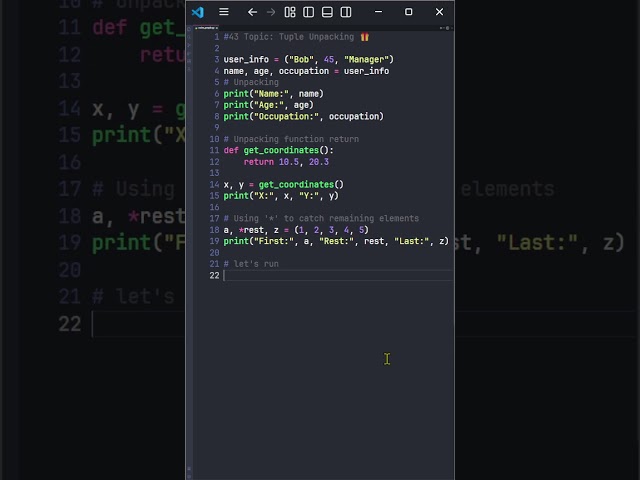
Task: Click the print("Occupation:", occupation) line
Action: click(x=304, y=116)
